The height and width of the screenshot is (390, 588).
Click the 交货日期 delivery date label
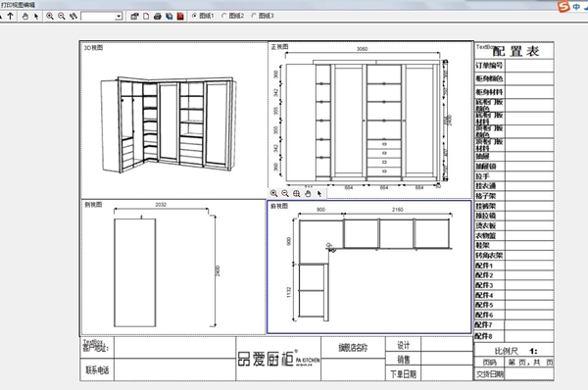(x=490, y=374)
